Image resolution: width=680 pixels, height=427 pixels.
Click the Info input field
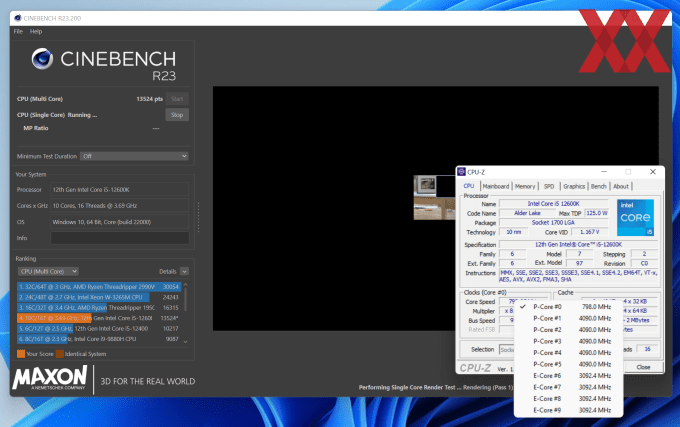[120, 238]
